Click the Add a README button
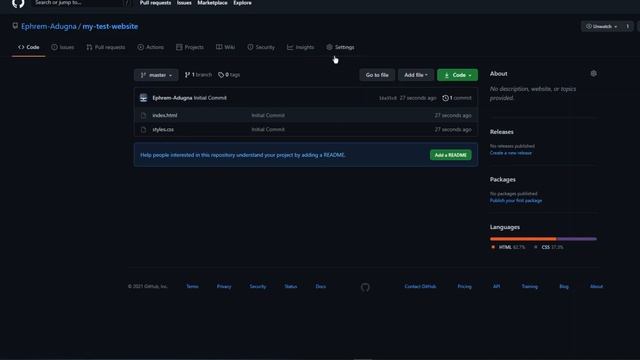 (x=451, y=155)
